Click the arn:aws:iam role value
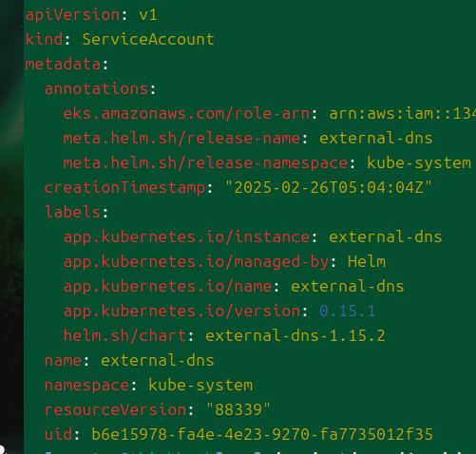The width and height of the screenshot is (476, 454). pos(403,114)
